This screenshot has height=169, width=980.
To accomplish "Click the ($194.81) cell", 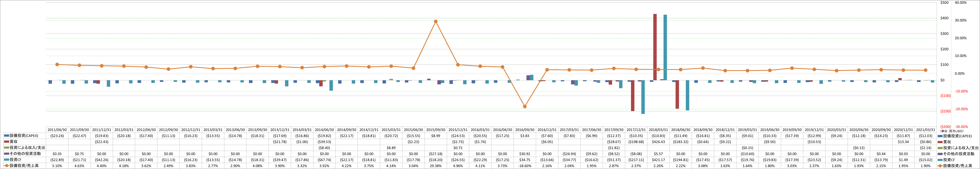I will (x=681, y=160).
